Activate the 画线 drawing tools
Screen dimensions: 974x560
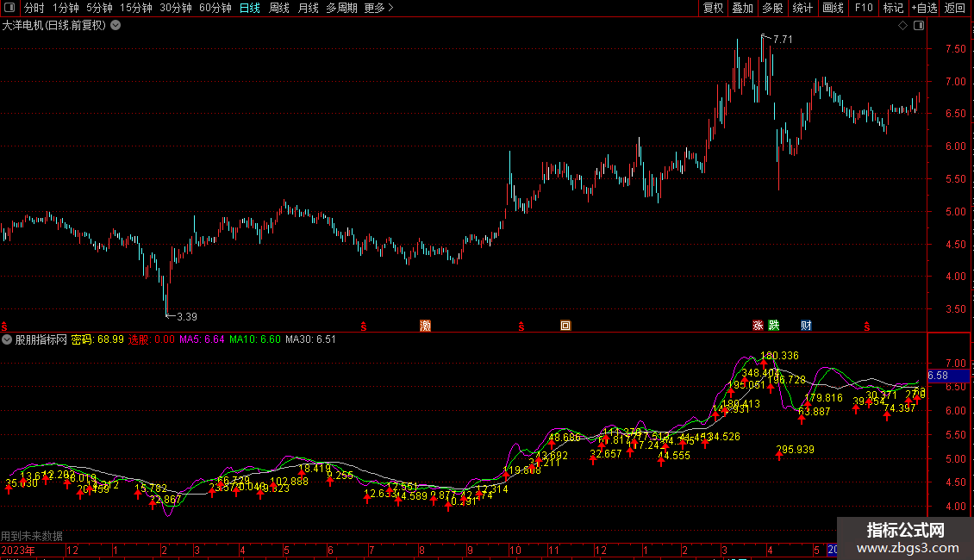tap(833, 8)
